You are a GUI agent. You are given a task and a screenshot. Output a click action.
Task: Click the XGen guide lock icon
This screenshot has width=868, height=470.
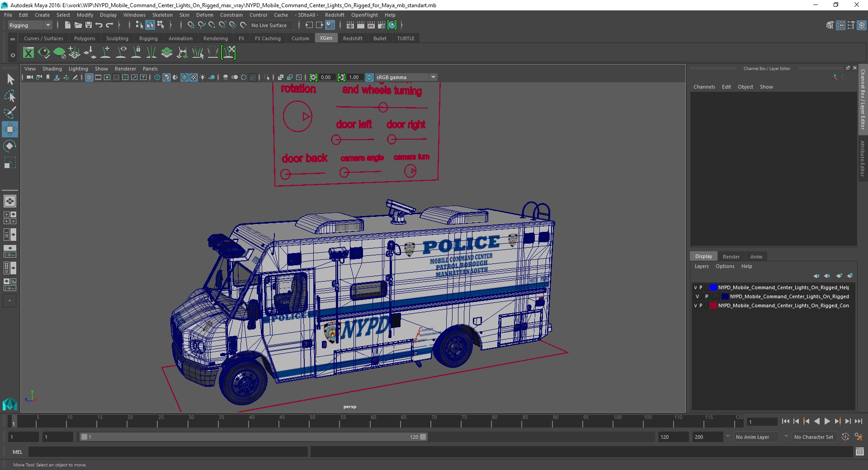pyautogui.click(x=136, y=53)
